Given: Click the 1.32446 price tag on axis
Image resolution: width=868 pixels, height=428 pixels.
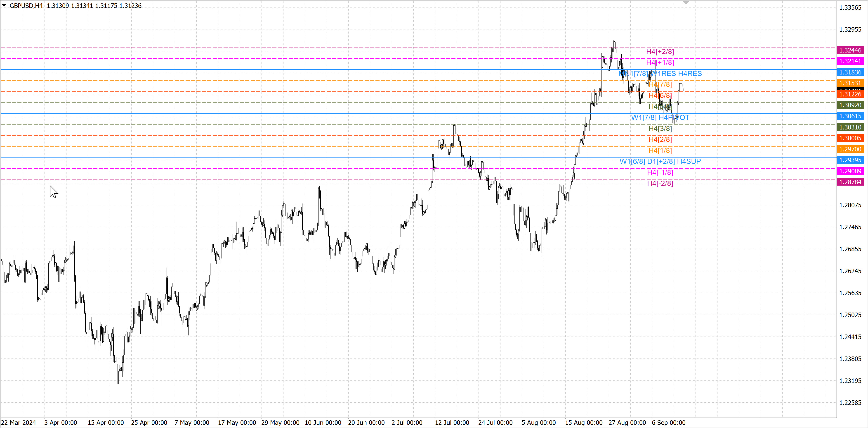Looking at the screenshot, I should pos(850,50).
